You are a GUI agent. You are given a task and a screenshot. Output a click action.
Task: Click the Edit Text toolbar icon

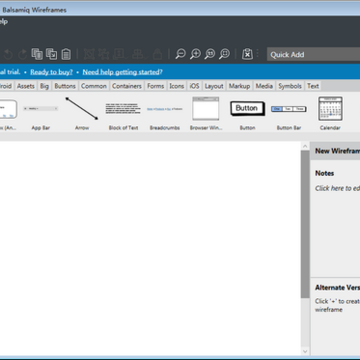point(119,54)
